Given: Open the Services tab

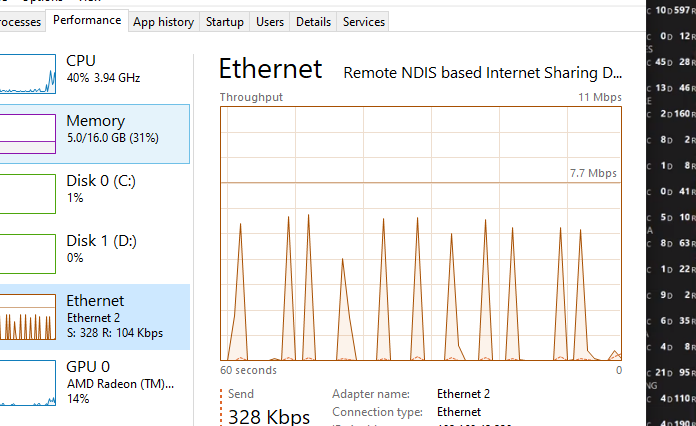Looking at the screenshot, I should click(364, 22).
